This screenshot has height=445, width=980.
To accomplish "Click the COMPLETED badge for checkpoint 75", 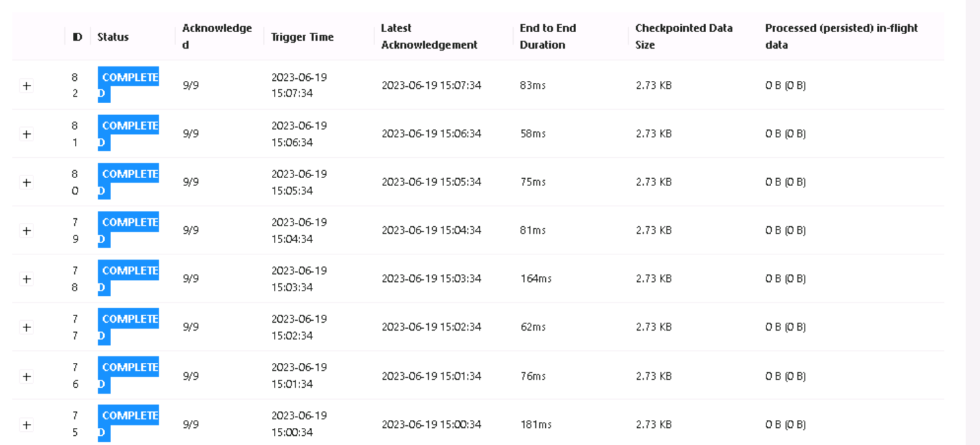I will coord(128,423).
